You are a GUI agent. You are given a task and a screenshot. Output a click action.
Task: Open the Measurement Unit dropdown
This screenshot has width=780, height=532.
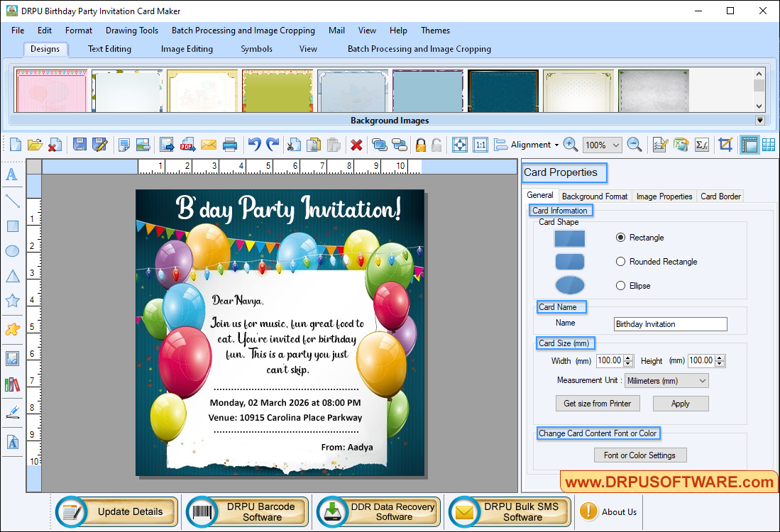[x=665, y=380]
